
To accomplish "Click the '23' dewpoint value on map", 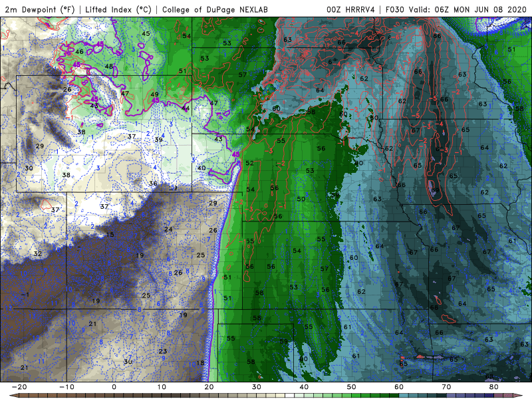I will (x=163, y=351).
